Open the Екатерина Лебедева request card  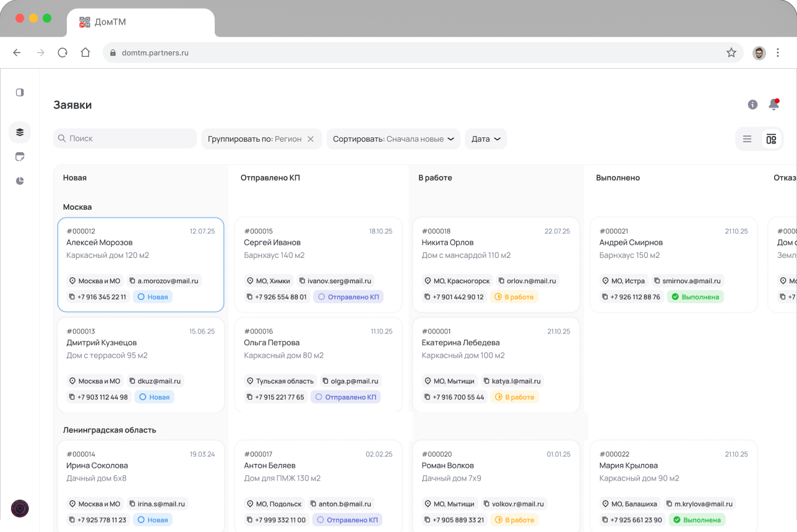click(496, 364)
